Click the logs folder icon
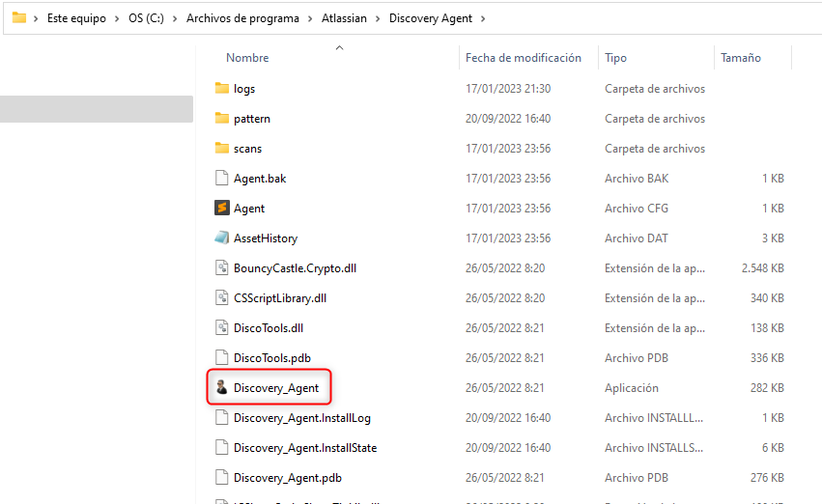Image resolution: width=822 pixels, height=504 pixels. [x=222, y=88]
